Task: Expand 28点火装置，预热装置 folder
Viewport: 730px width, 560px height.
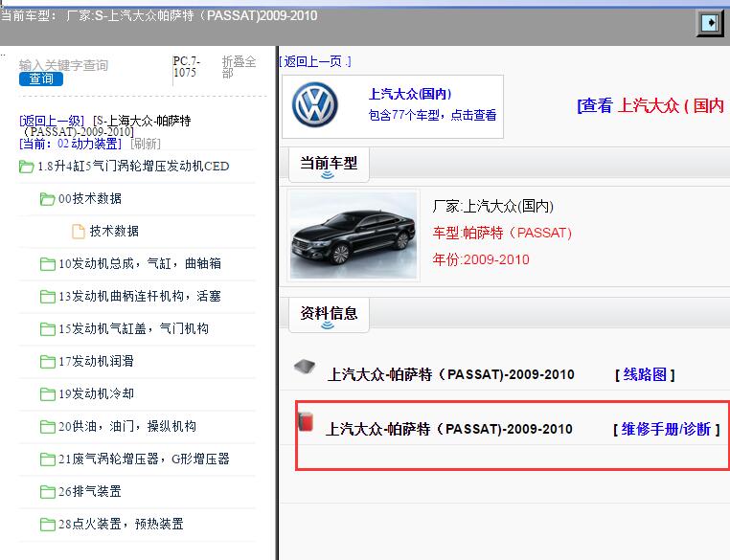Action: tap(121, 525)
